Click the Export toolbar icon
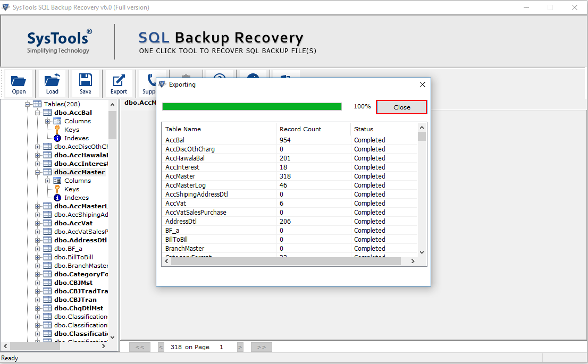Image resolution: width=588 pixels, height=364 pixels. pos(119,84)
